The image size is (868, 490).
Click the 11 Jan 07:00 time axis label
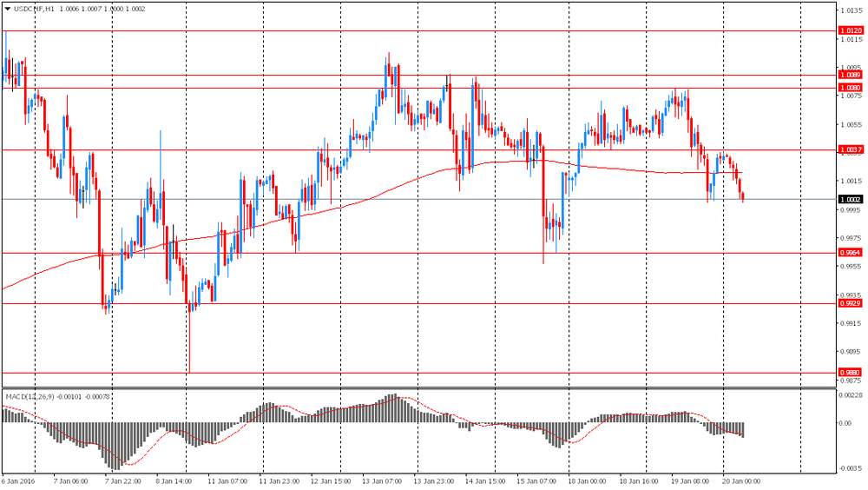pos(227,481)
